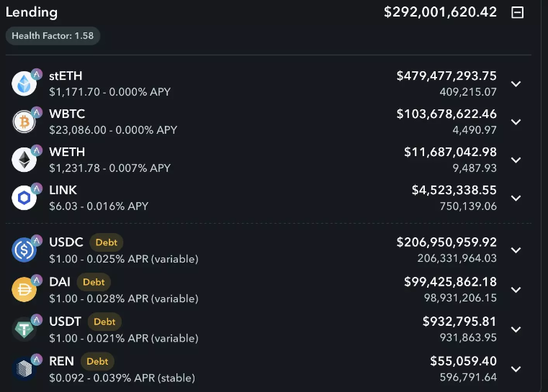Click the stETH token icon
The width and height of the screenshot is (548, 392).
24,84
